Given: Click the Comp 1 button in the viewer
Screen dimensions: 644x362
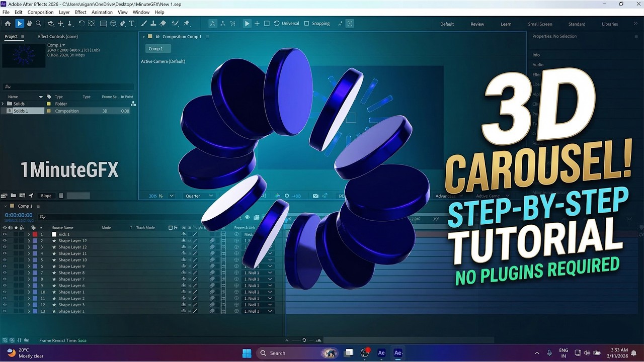Looking at the screenshot, I should (x=158, y=49).
